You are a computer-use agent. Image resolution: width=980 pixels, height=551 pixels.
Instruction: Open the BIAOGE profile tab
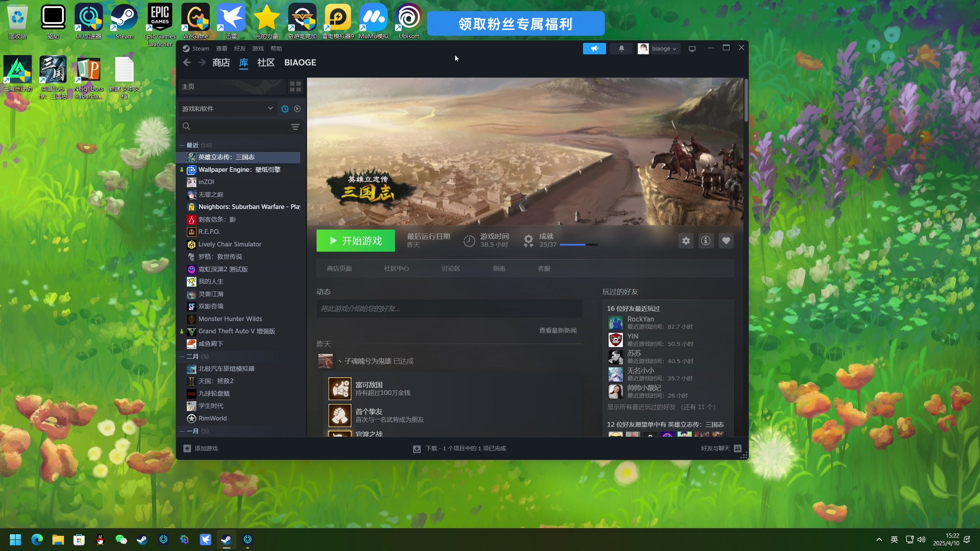point(300,62)
